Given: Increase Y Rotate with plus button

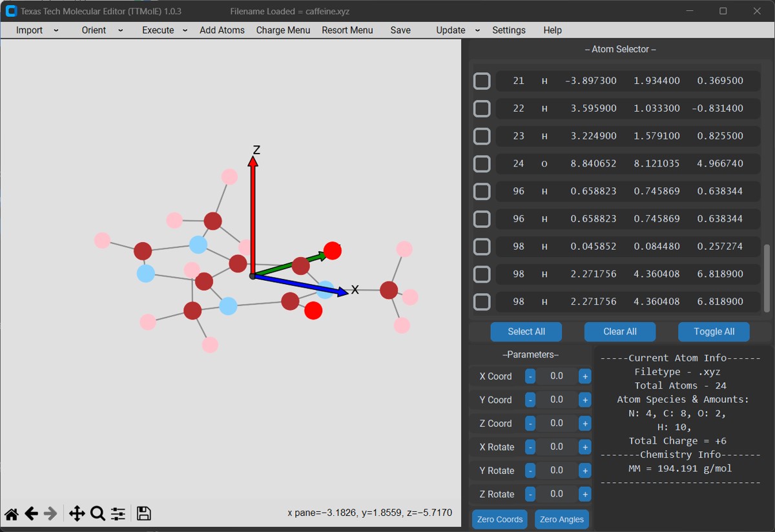Looking at the screenshot, I should [x=584, y=471].
